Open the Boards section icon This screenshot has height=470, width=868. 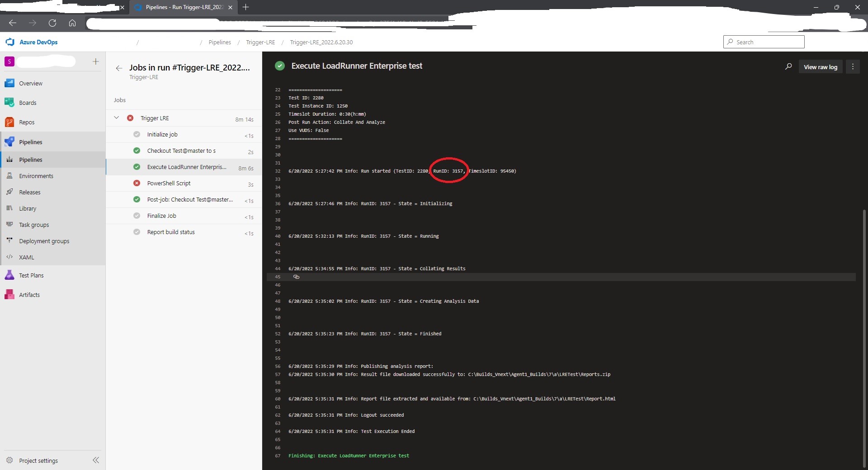[9, 103]
